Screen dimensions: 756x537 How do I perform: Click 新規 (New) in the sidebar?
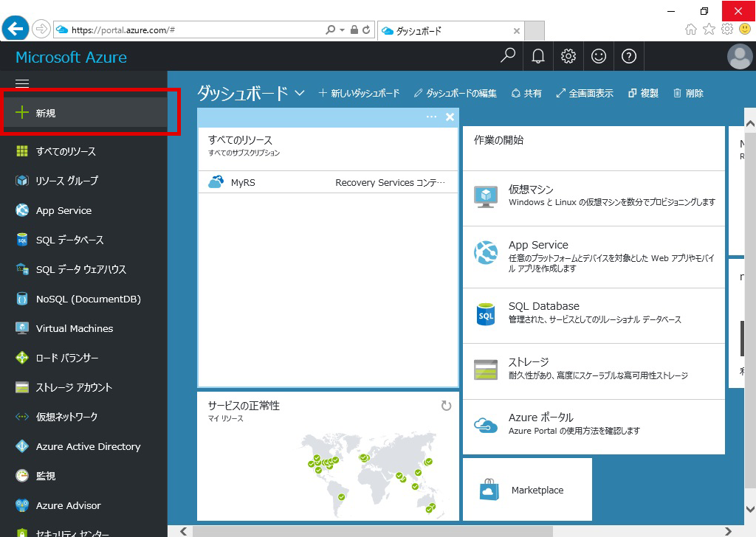86,113
